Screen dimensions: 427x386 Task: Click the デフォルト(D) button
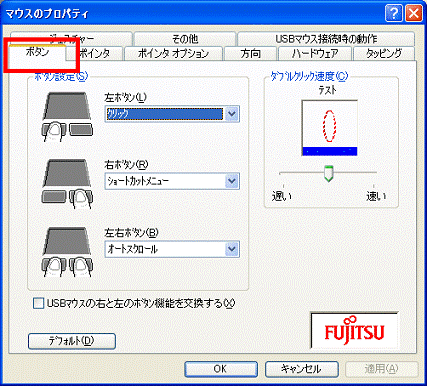click(72, 341)
